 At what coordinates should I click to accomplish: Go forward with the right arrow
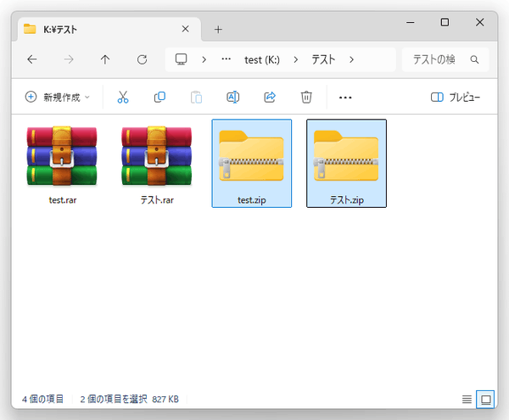69,59
